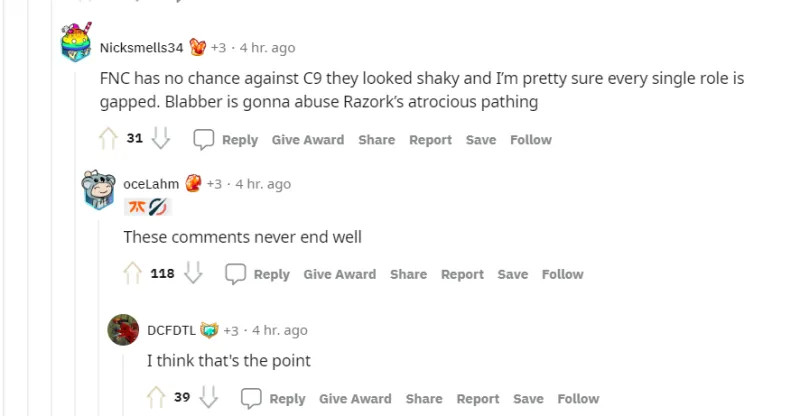
Task: Click Nicksmells34's avatar image
Action: point(77,42)
